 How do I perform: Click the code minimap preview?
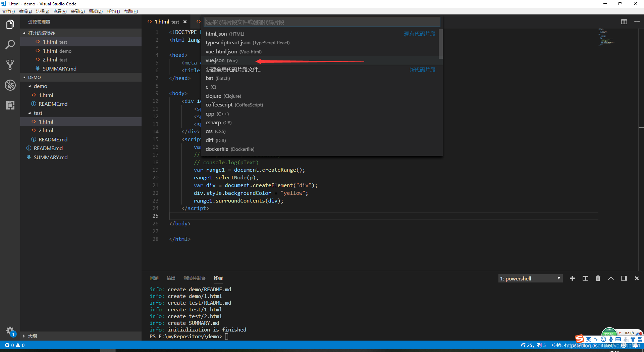coord(606,38)
